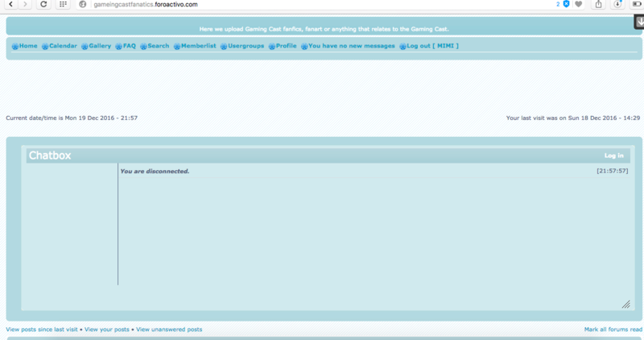Viewport: 644px width, 340px height.
Task: Click the snowflake icon beside Calendar
Action: coord(45,47)
